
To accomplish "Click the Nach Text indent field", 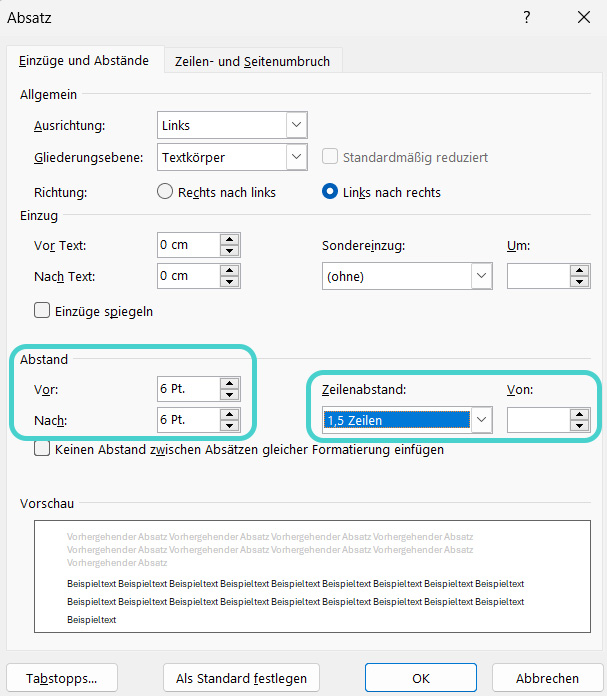I will click(189, 276).
